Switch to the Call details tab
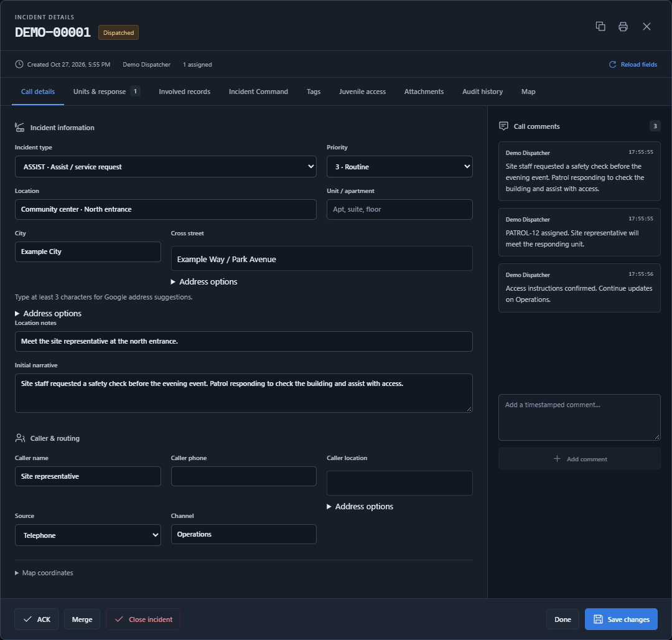This screenshot has width=672, height=640. 38,92
